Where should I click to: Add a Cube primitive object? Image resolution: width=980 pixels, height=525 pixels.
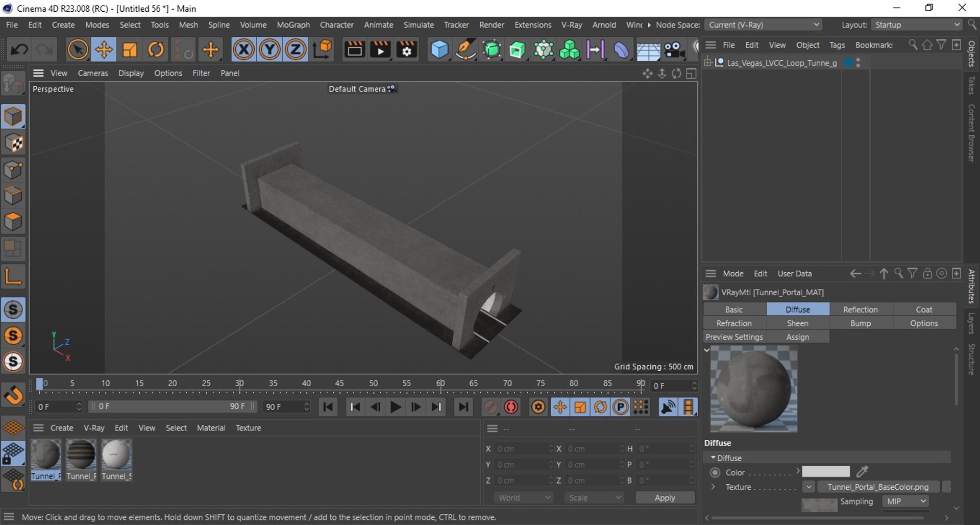tap(439, 50)
